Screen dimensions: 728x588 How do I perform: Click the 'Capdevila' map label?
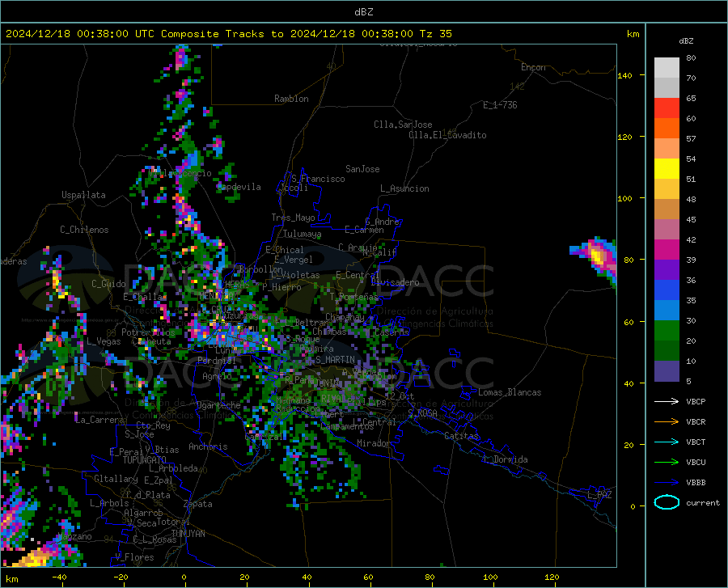point(239,187)
